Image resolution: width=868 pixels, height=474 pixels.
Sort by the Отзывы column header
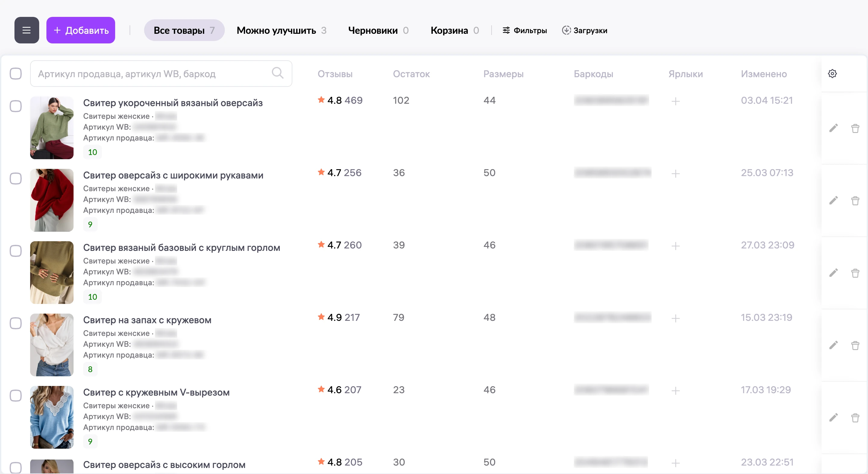tap(335, 74)
